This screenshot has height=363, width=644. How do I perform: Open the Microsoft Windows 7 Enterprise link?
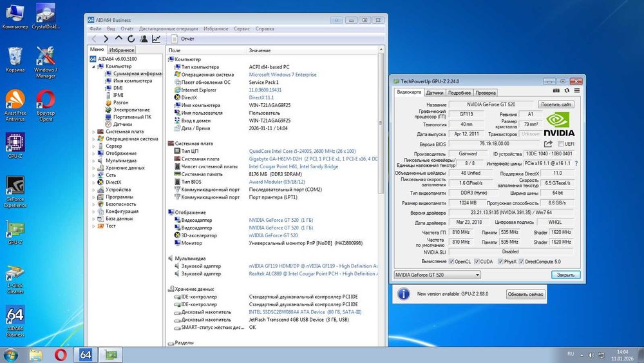click(283, 75)
